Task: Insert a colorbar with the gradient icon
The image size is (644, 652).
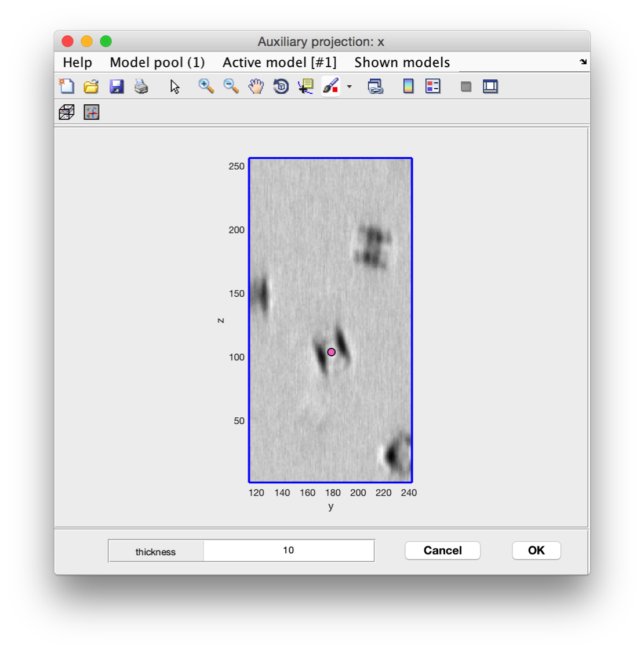Action: [409, 86]
